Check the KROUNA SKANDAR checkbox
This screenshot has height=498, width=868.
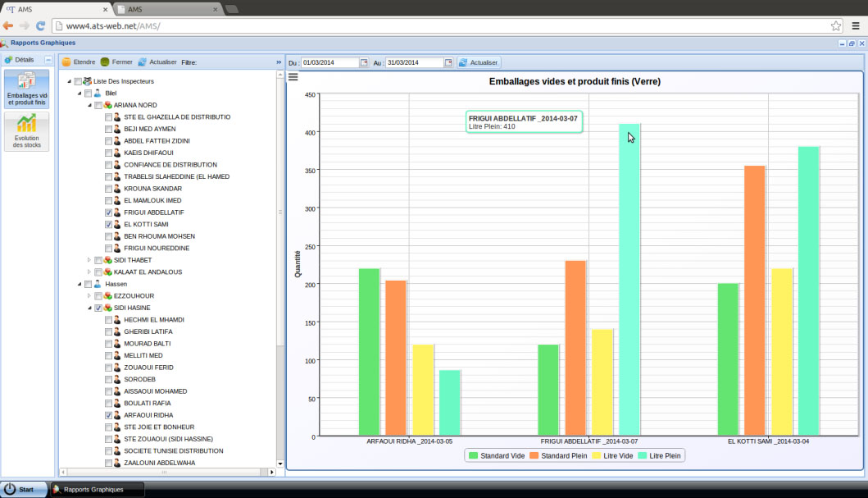click(109, 189)
